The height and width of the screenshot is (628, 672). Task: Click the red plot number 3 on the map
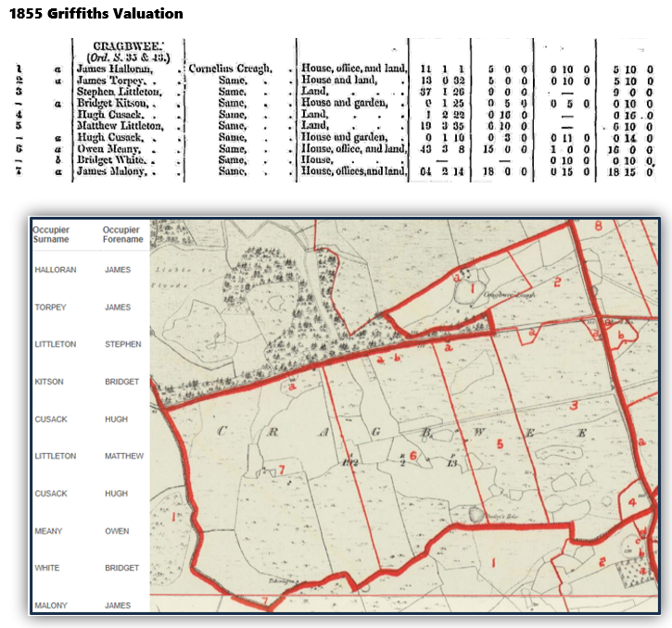coord(574,405)
